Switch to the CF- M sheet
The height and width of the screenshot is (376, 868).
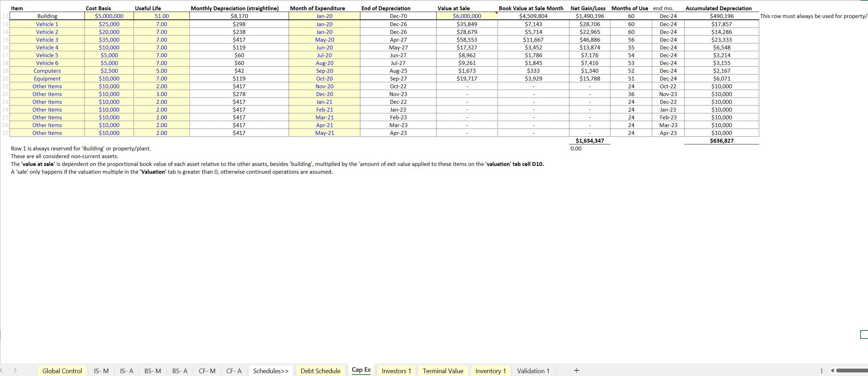point(207,371)
